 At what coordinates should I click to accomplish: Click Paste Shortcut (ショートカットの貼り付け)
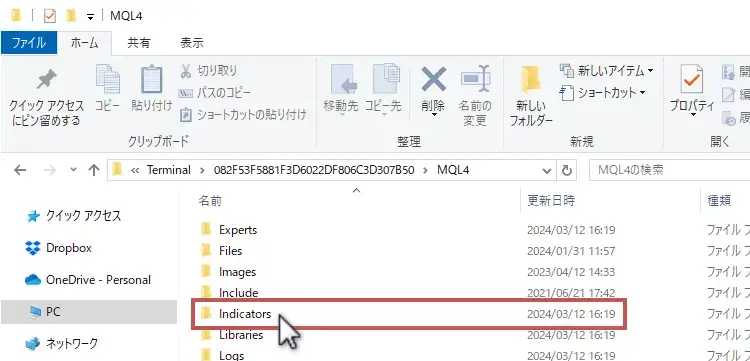[x=242, y=115]
